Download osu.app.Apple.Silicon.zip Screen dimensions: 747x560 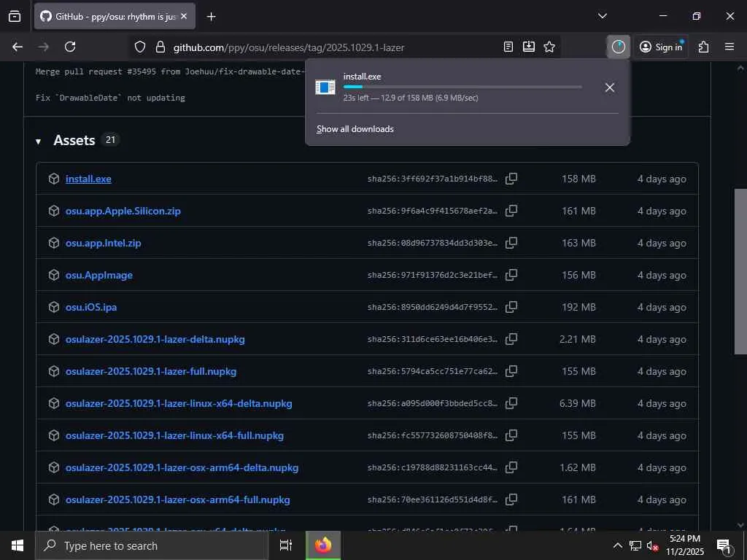pos(123,211)
